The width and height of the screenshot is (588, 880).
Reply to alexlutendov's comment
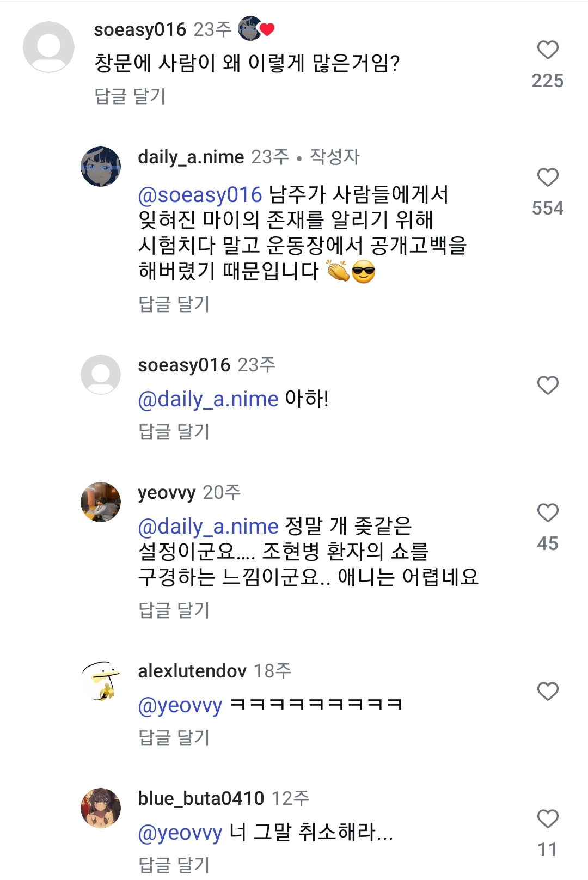tap(174, 738)
